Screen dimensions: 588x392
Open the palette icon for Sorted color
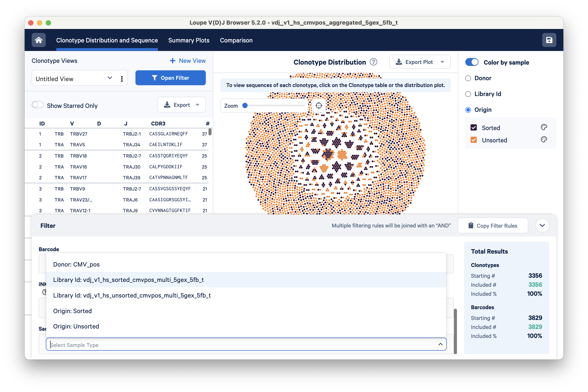click(544, 127)
